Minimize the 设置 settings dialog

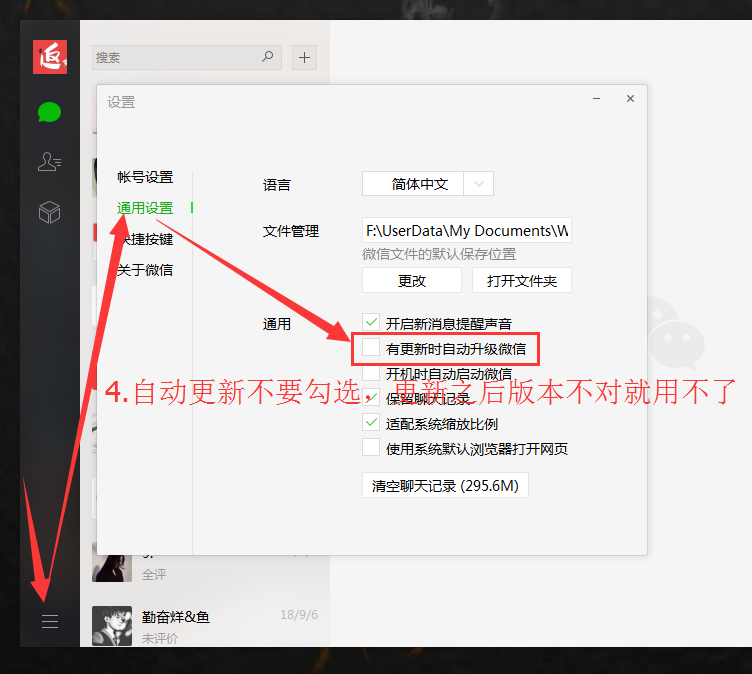click(x=597, y=99)
